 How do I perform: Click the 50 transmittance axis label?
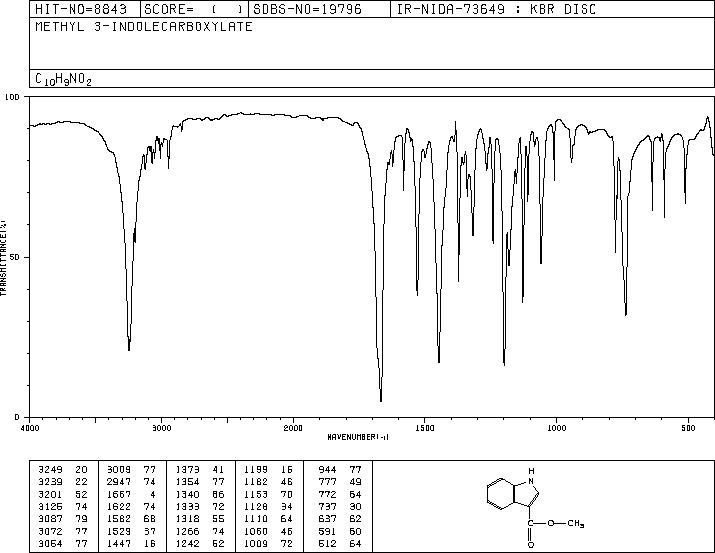[16, 257]
